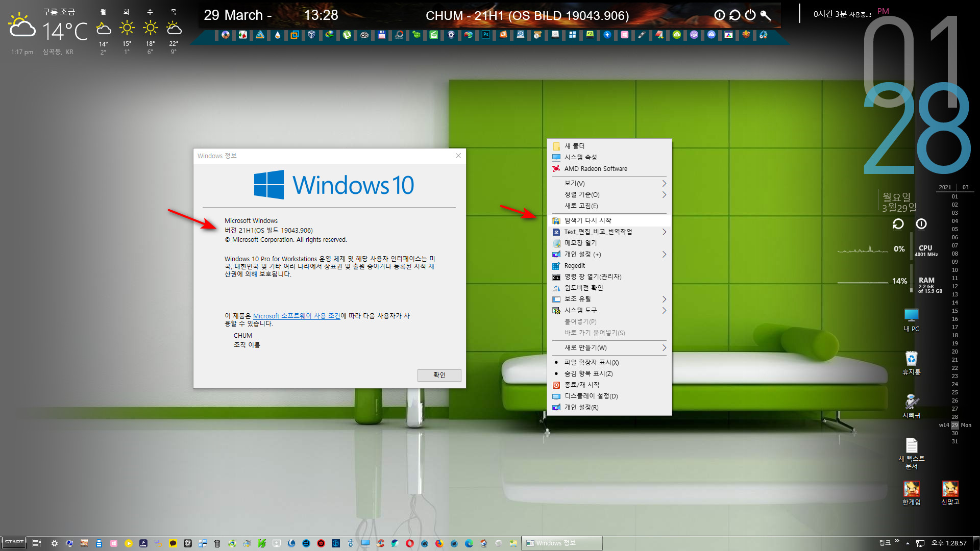Expand the 새로 만들기(W) submenu arrow
980x551 pixels.
tap(664, 347)
